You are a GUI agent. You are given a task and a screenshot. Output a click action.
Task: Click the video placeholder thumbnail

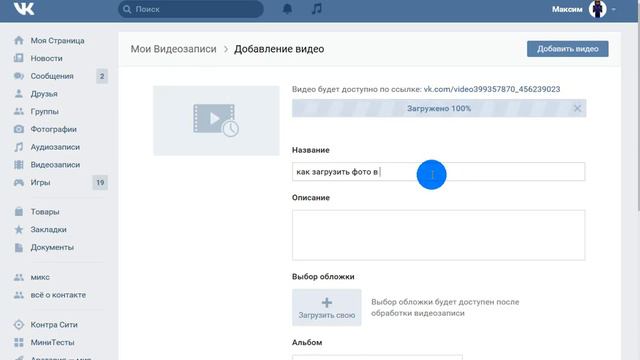point(216,120)
